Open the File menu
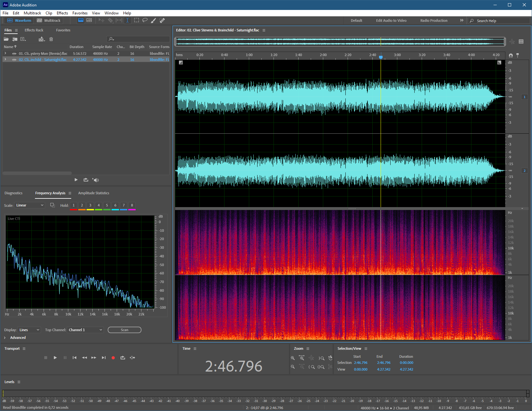Viewport: 532px width, 411px height. coord(5,13)
